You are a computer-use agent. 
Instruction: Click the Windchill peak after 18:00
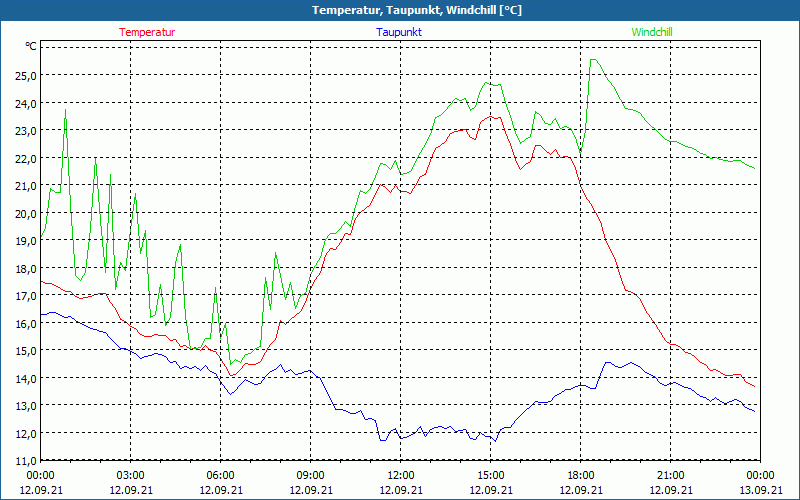click(x=593, y=60)
